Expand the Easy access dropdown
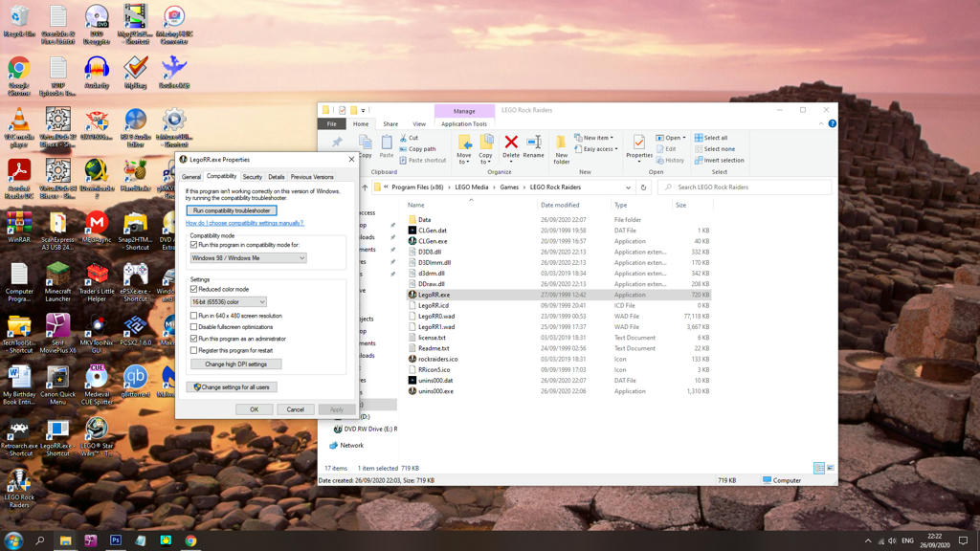The width and height of the screenshot is (980, 551). click(597, 148)
